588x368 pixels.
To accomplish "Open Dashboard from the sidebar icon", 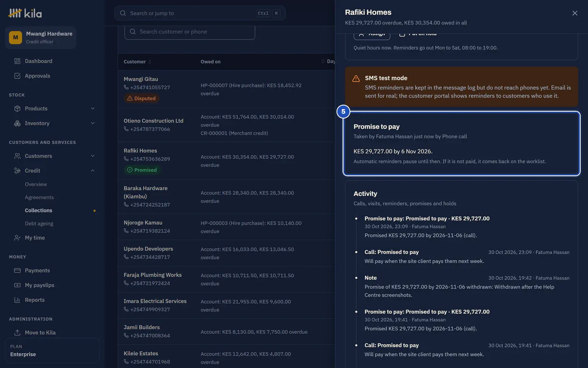I will [17, 61].
